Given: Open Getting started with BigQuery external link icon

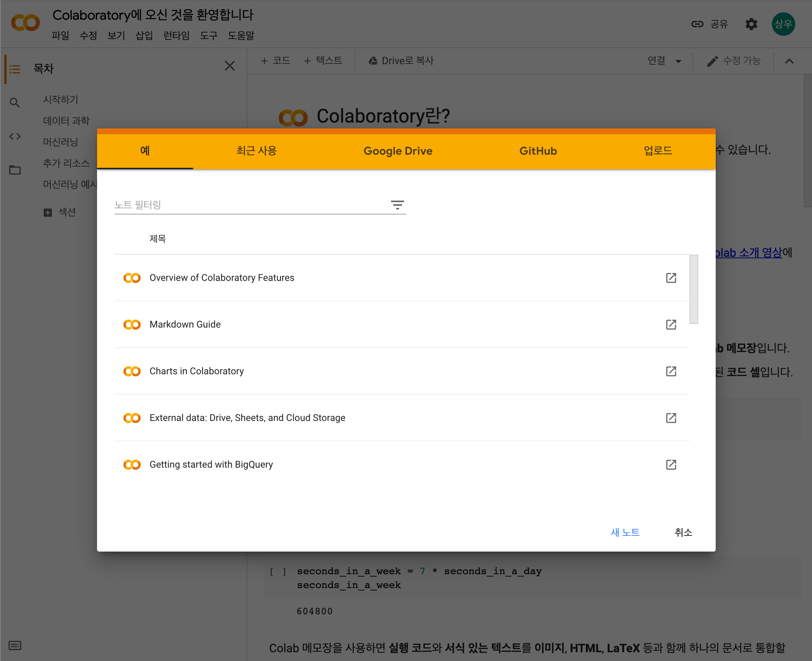Looking at the screenshot, I should click(x=671, y=464).
